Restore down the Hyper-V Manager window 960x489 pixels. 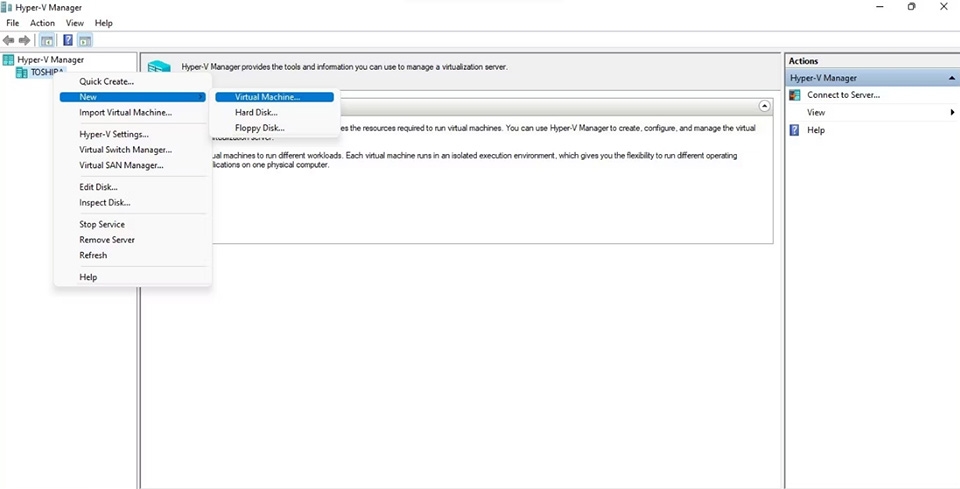click(912, 7)
